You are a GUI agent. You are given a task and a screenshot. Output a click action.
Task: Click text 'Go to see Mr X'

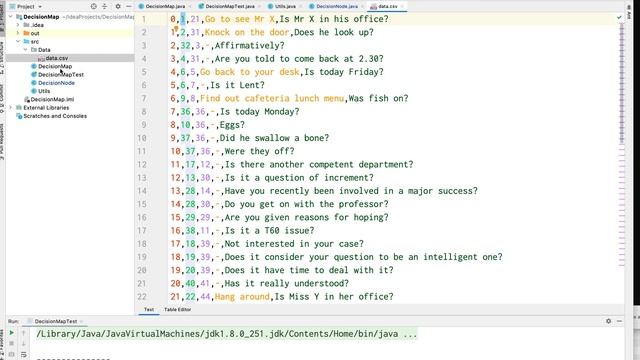[240, 19]
